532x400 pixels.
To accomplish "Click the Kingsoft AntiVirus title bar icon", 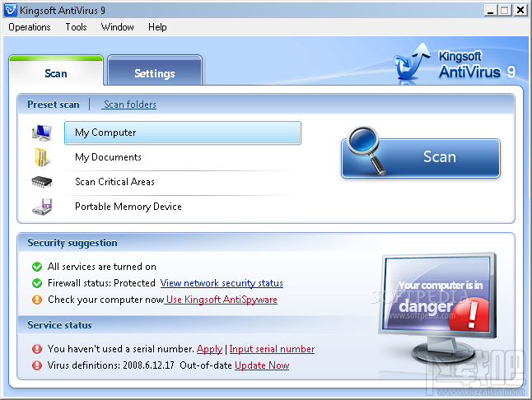I will click(x=10, y=10).
